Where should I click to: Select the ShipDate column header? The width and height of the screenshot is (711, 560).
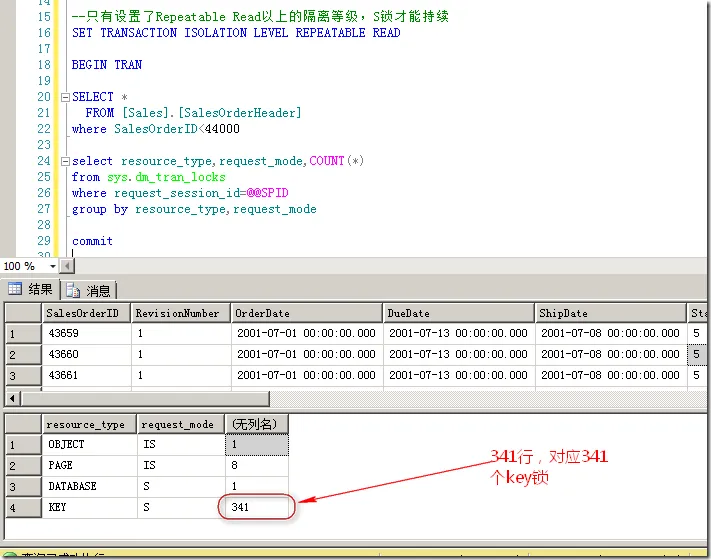[x=608, y=313]
